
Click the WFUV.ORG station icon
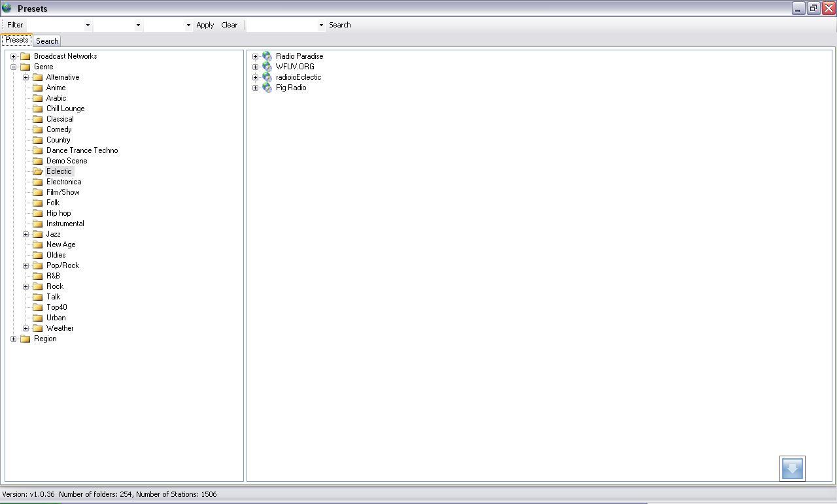pos(267,67)
